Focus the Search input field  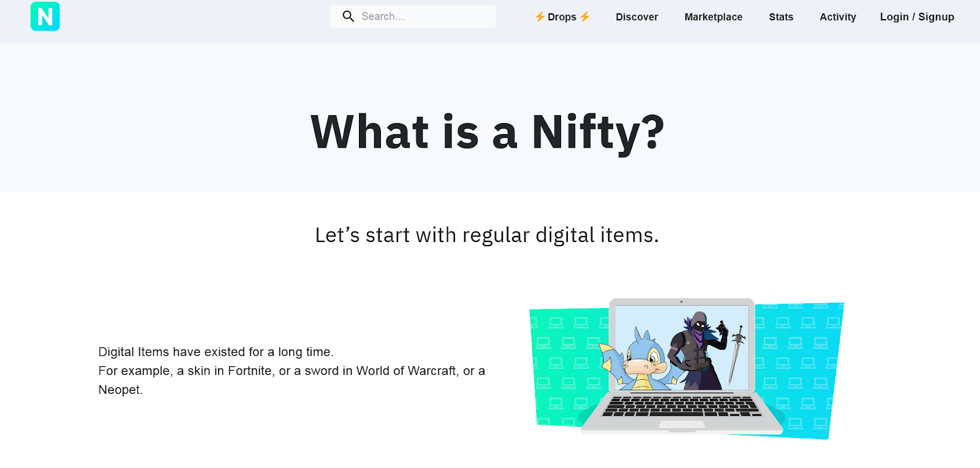click(x=413, y=17)
